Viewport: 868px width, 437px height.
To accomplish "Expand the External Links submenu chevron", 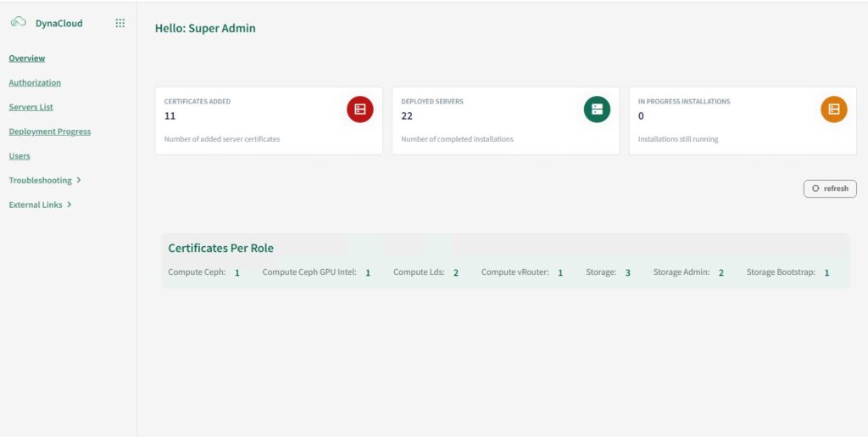I will (70, 204).
